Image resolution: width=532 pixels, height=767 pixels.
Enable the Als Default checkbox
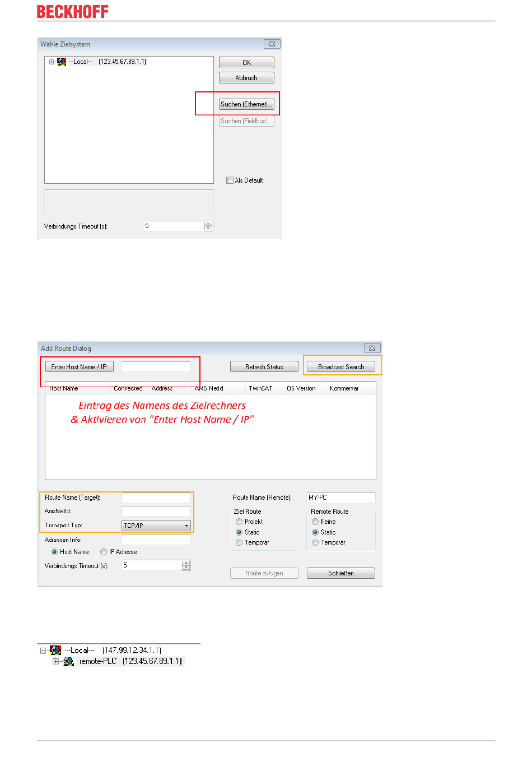[x=230, y=180]
